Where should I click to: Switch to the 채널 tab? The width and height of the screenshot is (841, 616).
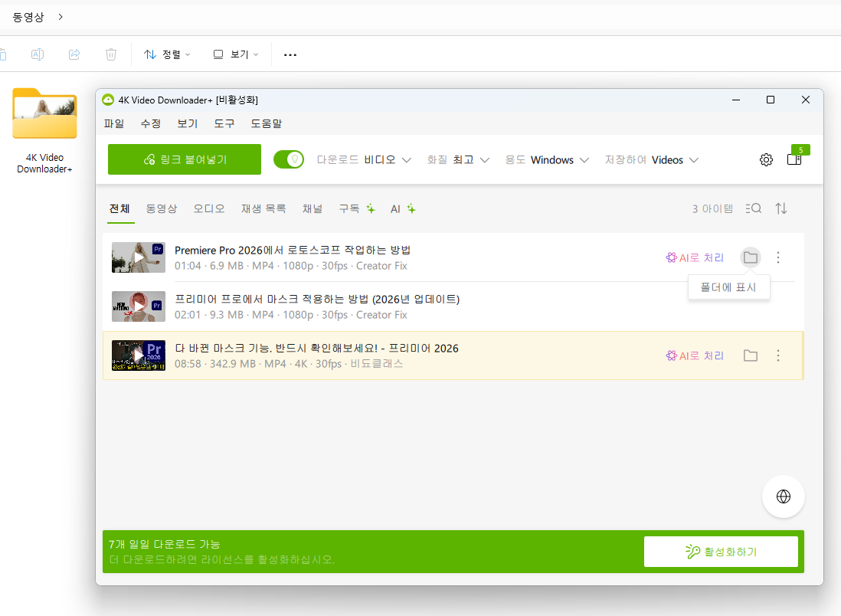pos(313,208)
